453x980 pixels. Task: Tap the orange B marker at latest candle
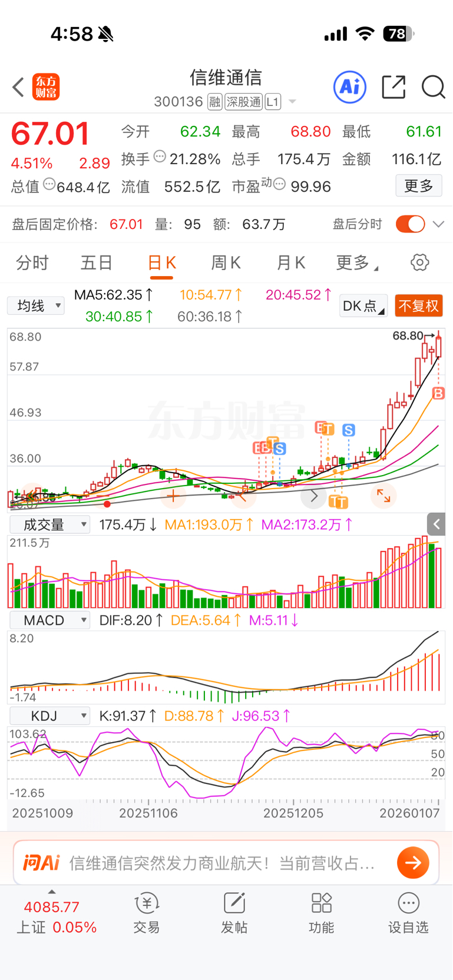click(438, 393)
